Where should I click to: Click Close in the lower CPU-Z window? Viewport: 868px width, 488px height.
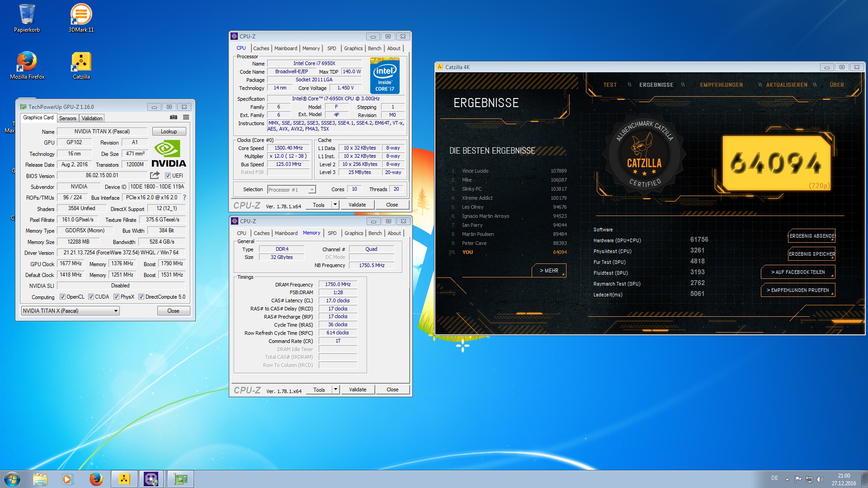[x=392, y=389]
